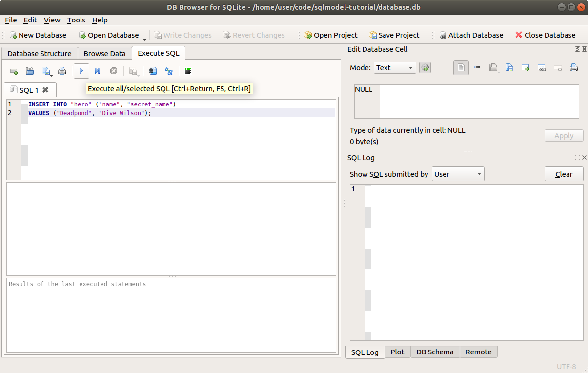
Task: Switch to the Browse Data tab
Action: [104, 54]
